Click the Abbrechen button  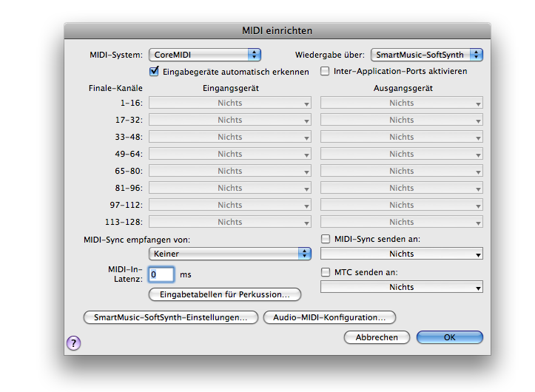point(377,337)
